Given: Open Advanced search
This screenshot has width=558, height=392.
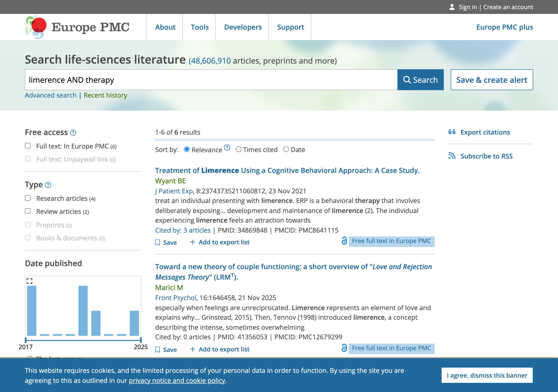Looking at the screenshot, I should pyautogui.click(x=51, y=95).
